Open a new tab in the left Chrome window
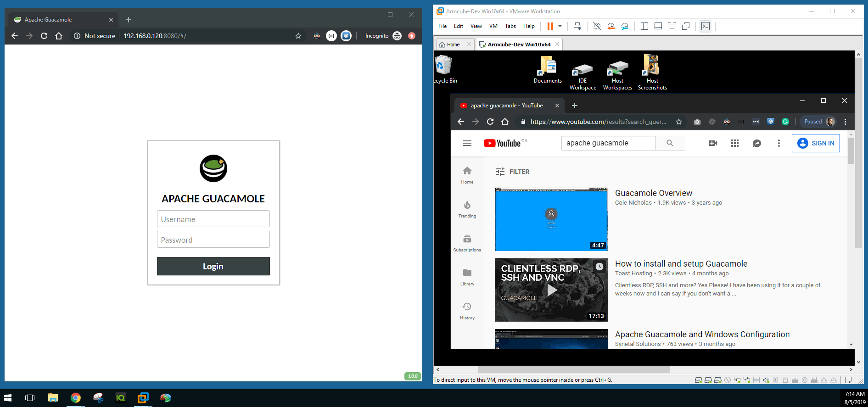This screenshot has height=407, width=868. (129, 20)
